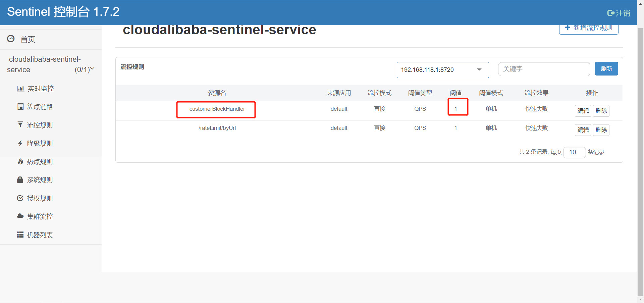
Task: Click the 资源名 column header
Action: [x=217, y=93]
